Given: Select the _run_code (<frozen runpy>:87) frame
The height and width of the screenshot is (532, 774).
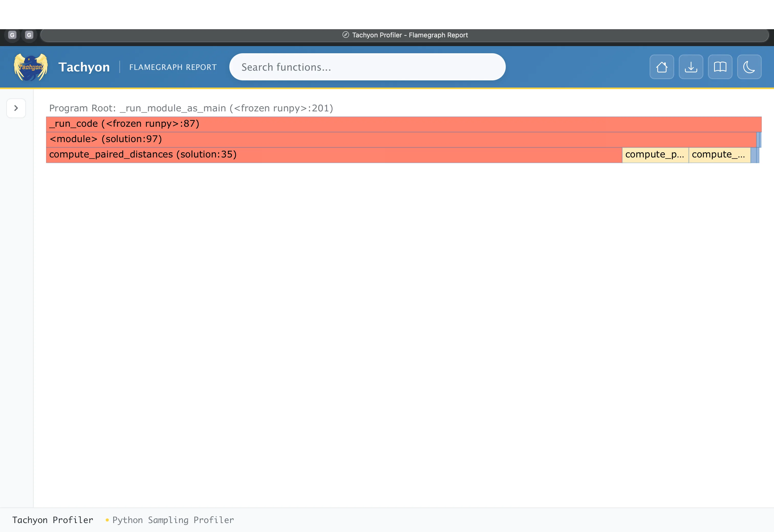Looking at the screenshot, I should coord(403,124).
